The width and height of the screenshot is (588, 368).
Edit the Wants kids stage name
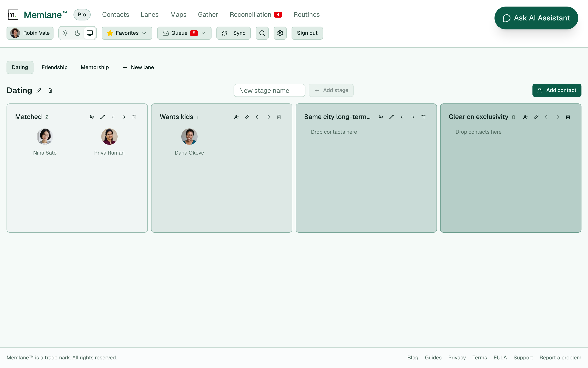point(247,117)
